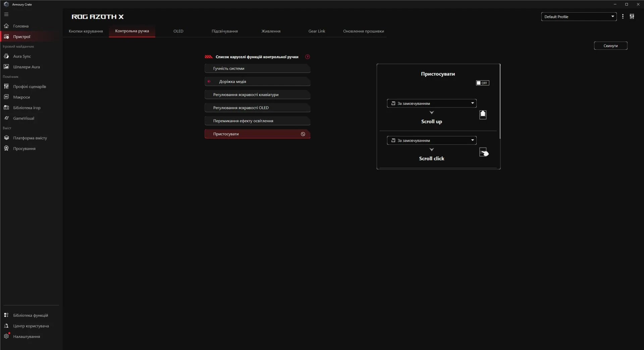Switch to the Gear Link tab
Image resolution: width=644 pixels, height=350 pixels.
[x=317, y=31]
